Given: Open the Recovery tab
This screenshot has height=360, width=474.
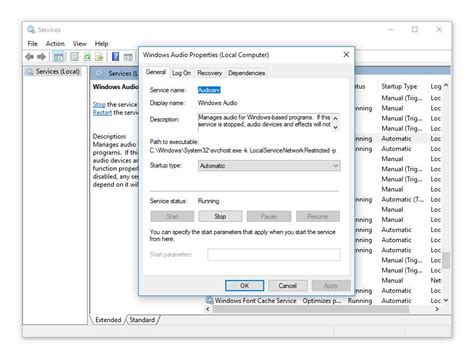Looking at the screenshot, I should point(209,73).
